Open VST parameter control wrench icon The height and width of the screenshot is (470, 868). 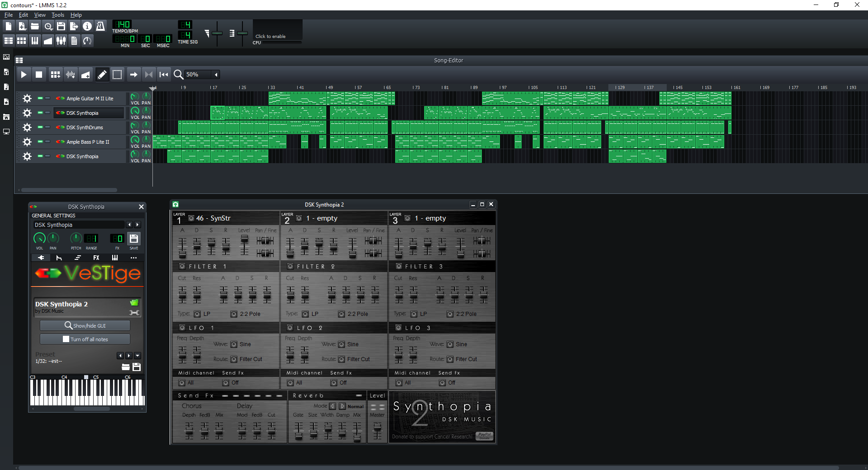click(x=134, y=313)
